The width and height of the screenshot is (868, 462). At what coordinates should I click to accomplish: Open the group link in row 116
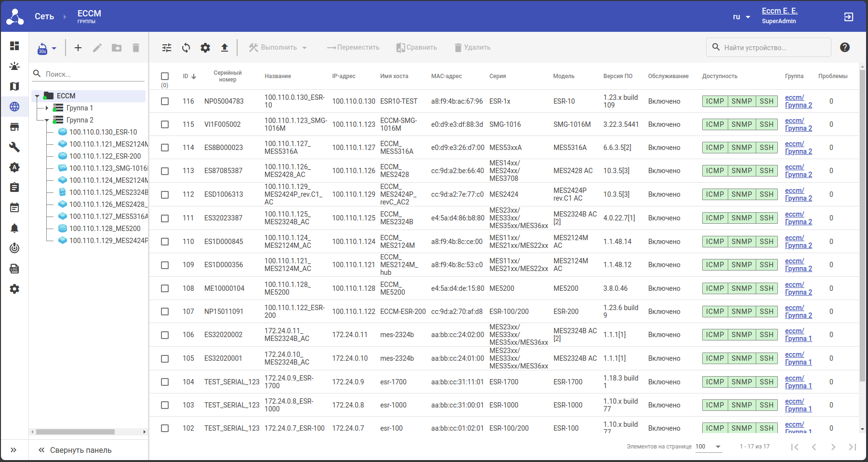[x=799, y=101]
